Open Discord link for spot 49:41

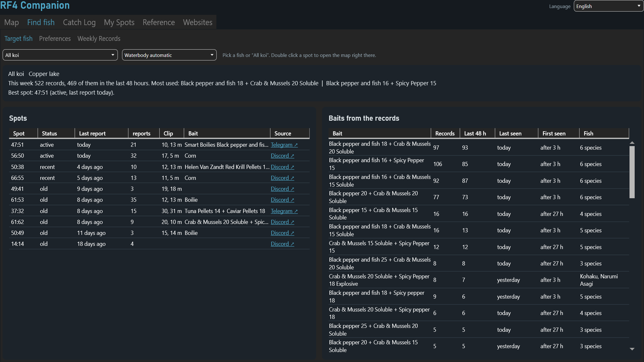point(282,189)
